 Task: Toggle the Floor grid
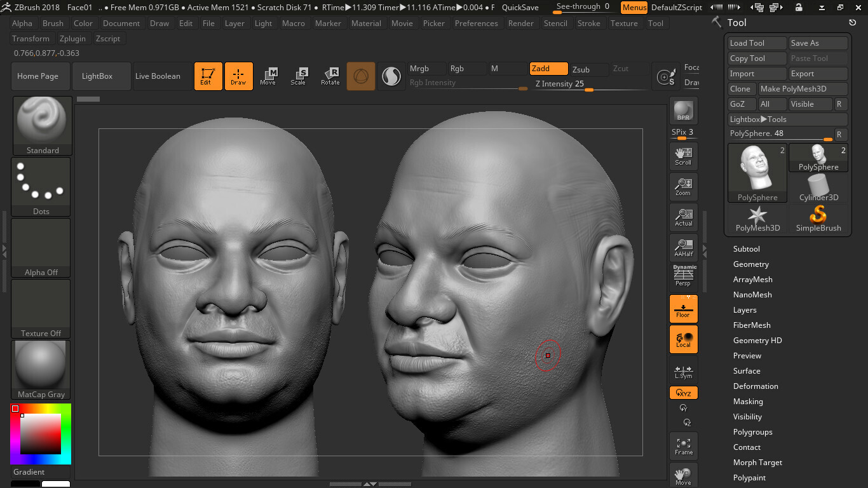coord(683,308)
